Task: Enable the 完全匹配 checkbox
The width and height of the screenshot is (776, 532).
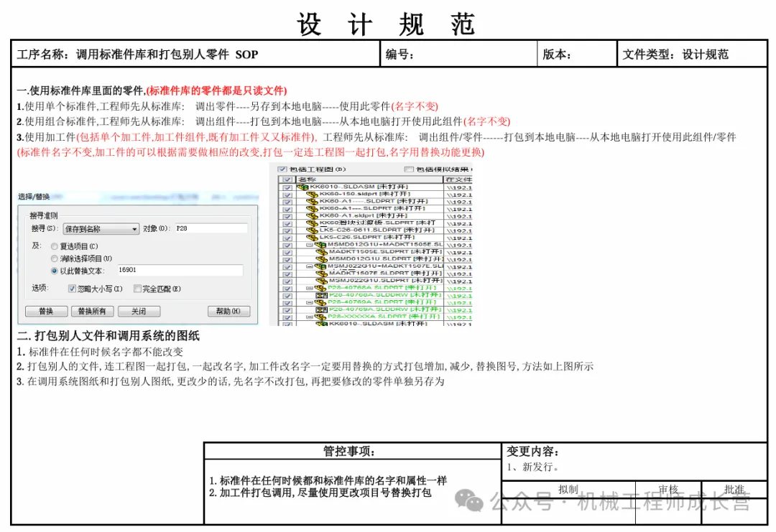Action: click(137, 289)
